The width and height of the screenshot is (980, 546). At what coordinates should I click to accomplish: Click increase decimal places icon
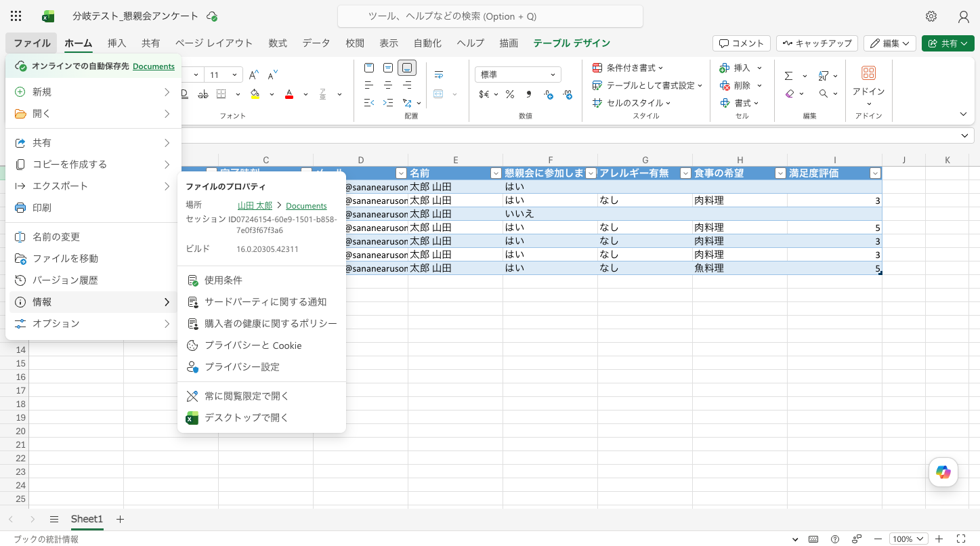[568, 94]
